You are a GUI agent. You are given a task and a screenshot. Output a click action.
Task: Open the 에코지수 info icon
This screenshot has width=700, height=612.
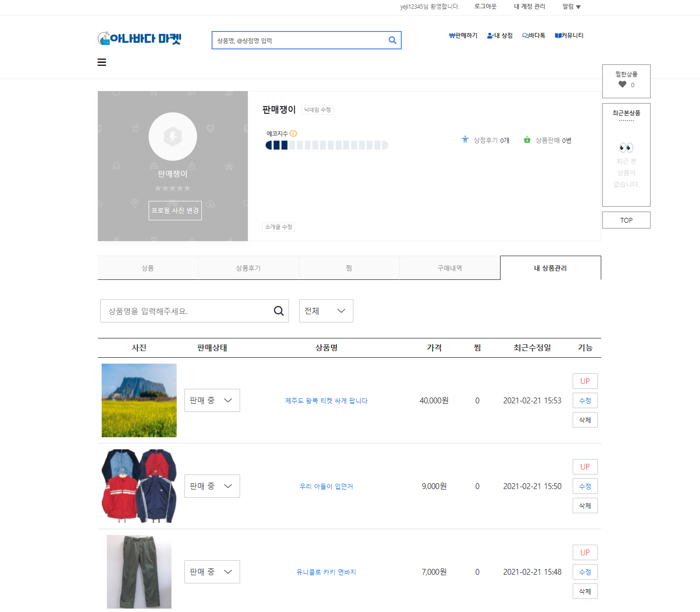click(x=294, y=133)
